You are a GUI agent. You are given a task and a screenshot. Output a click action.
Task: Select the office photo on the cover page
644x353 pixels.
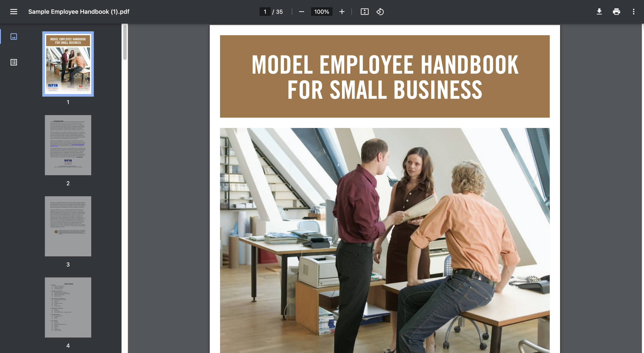385,240
